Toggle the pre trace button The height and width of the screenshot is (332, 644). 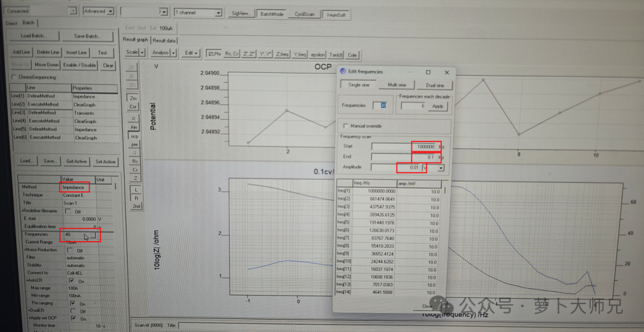134,145
